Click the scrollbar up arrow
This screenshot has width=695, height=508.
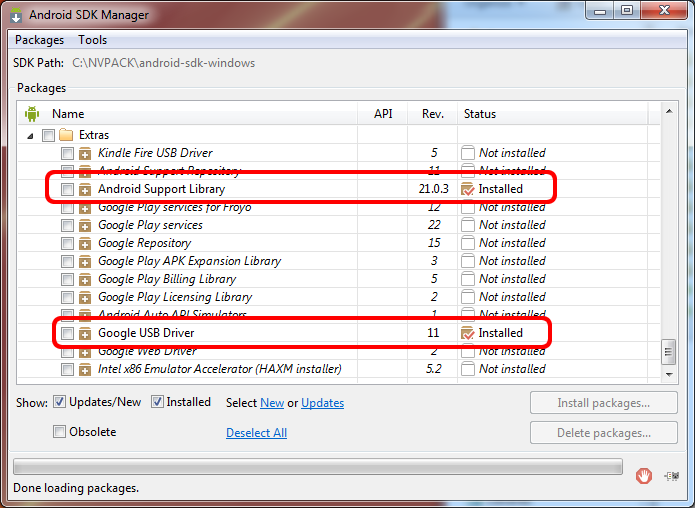click(x=669, y=111)
